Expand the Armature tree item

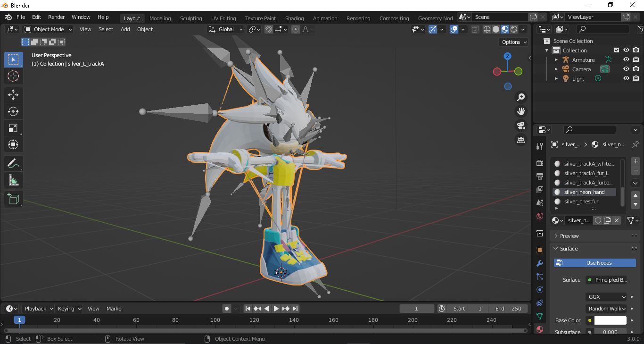(556, 60)
